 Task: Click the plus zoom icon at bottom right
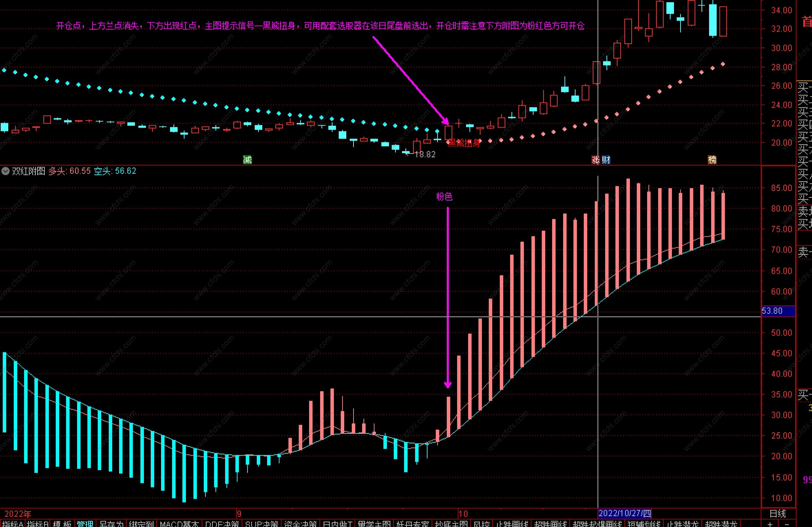(x=770, y=524)
